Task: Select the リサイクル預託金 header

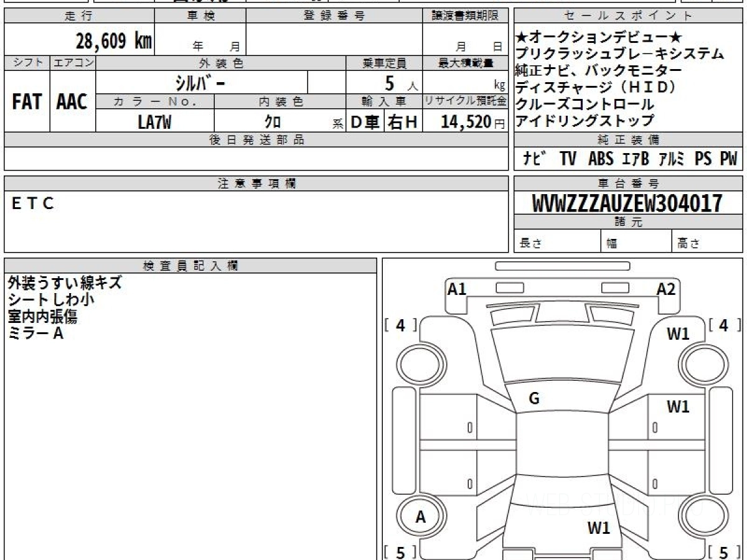Action: click(x=465, y=102)
